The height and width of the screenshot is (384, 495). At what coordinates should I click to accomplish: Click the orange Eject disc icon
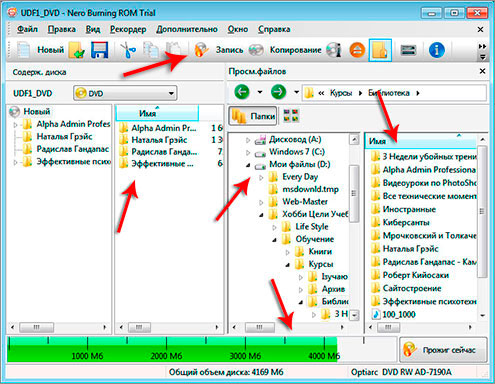coord(357,50)
